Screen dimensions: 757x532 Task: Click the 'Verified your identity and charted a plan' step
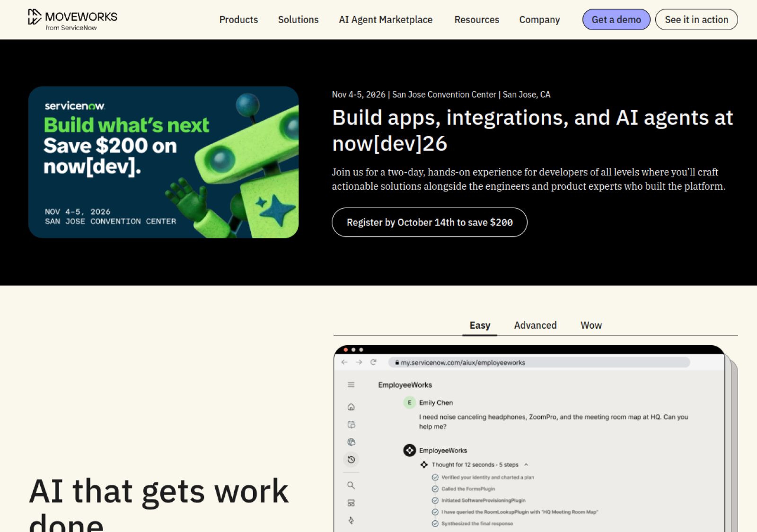pyautogui.click(x=487, y=477)
